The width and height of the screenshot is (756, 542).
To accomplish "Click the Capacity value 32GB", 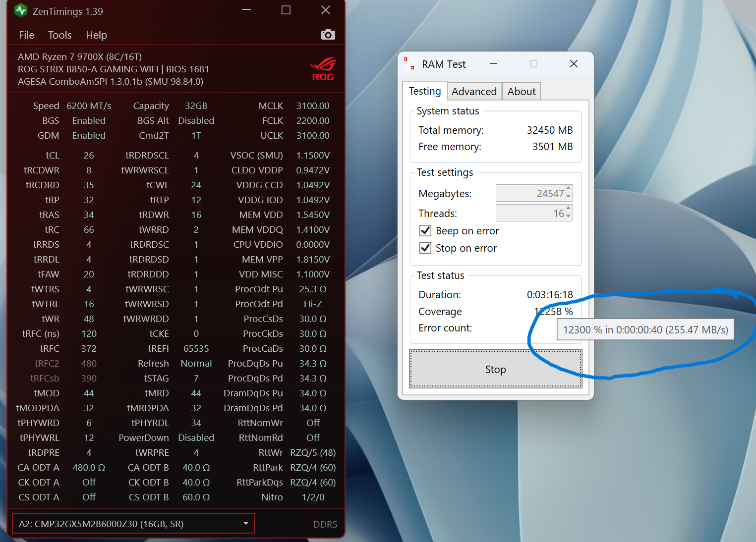I will click(196, 106).
